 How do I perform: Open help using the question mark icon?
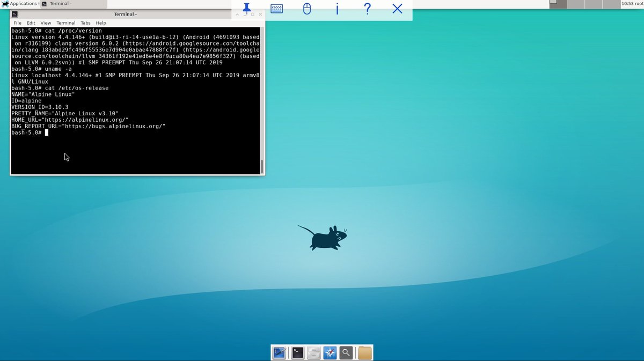[x=367, y=9]
